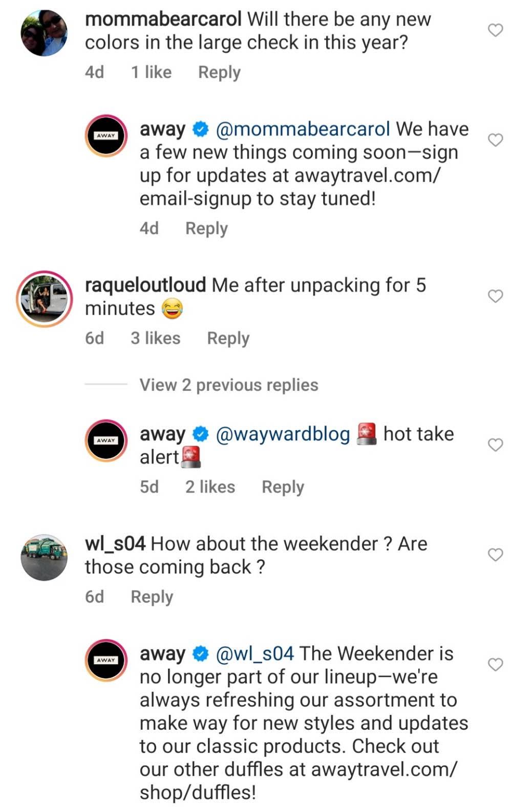532x807 pixels.
Task: Like mommabearcarol's comment using the heart
Action: click(x=495, y=31)
